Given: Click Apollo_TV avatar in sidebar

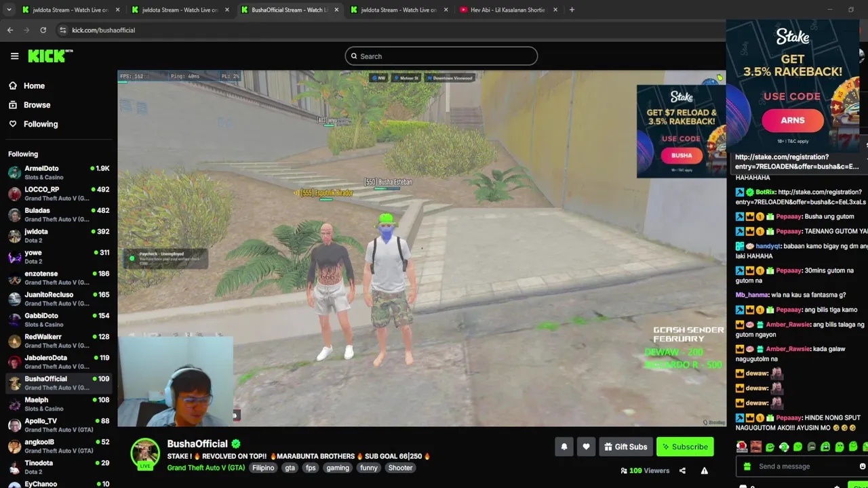Looking at the screenshot, I should tap(14, 425).
